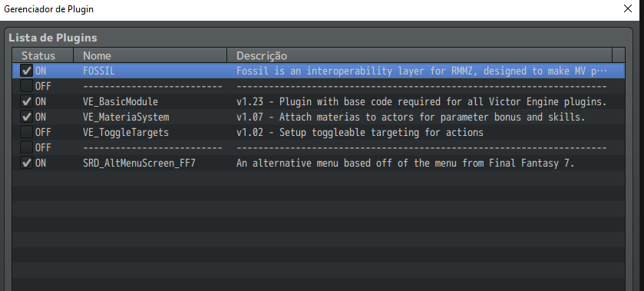Select the SRD_AltMenuScreen_FF7 plugin name

139,164
